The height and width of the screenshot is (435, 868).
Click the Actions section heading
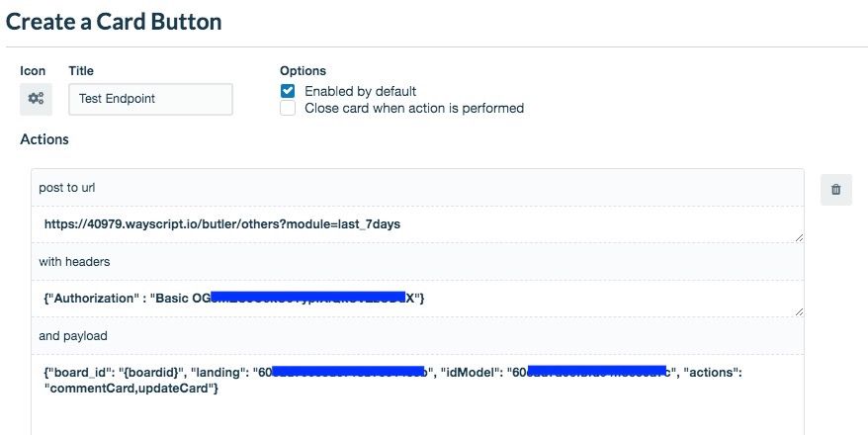[44, 139]
